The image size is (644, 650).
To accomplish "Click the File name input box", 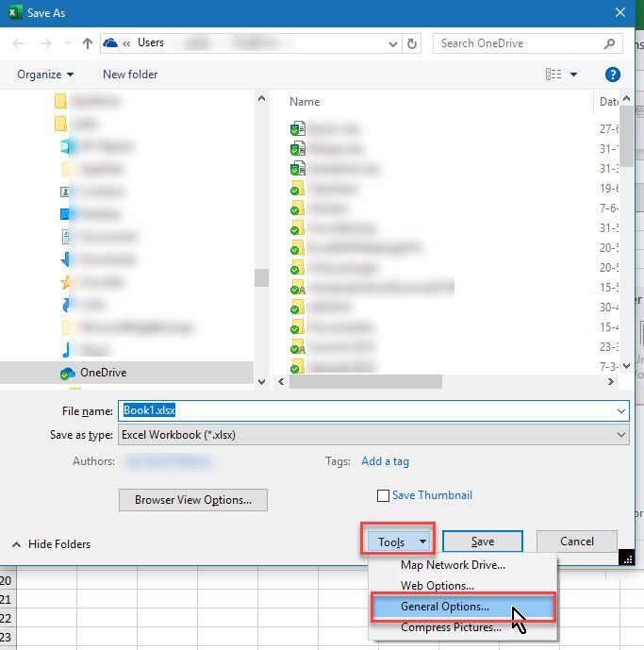I will (x=367, y=410).
